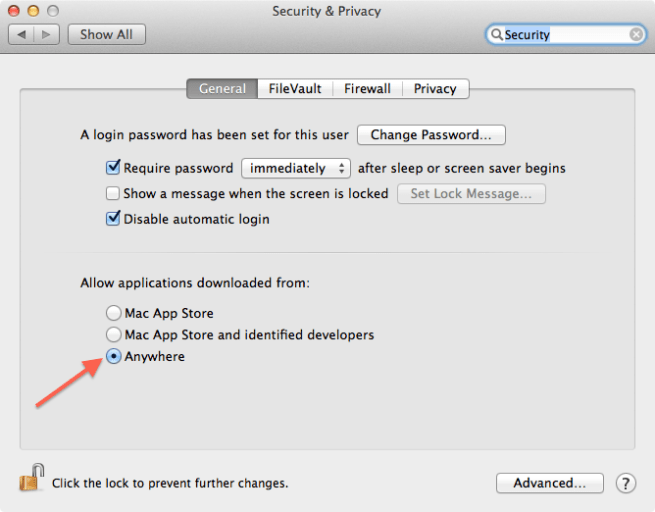Open help with the question mark button
The height and width of the screenshot is (512, 655).
(626, 483)
